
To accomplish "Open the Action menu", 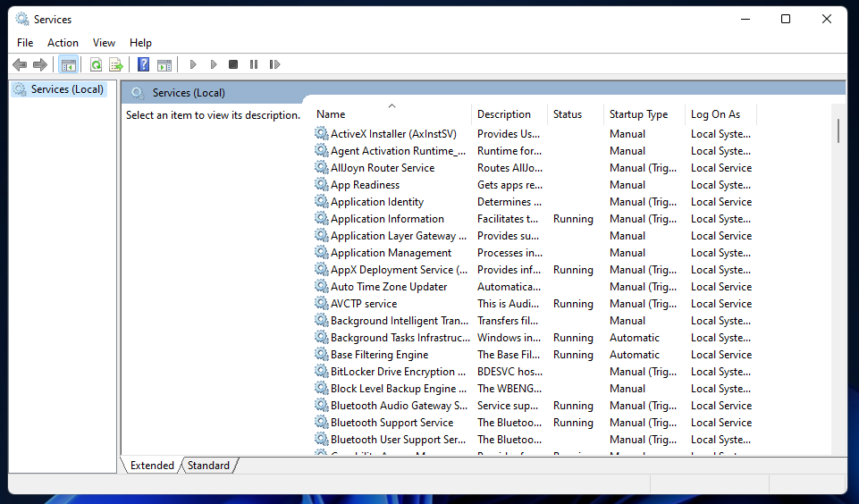I will coord(63,43).
